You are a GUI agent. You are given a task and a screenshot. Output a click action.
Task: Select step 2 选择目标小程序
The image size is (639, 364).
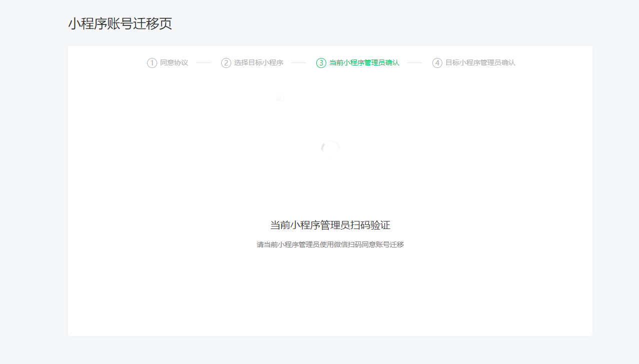click(x=252, y=63)
